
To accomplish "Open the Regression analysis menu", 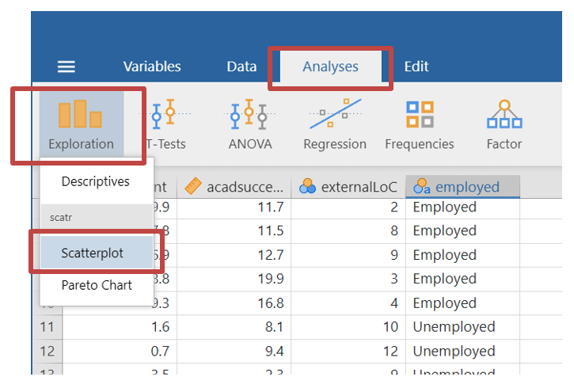I will [x=335, y=124].
